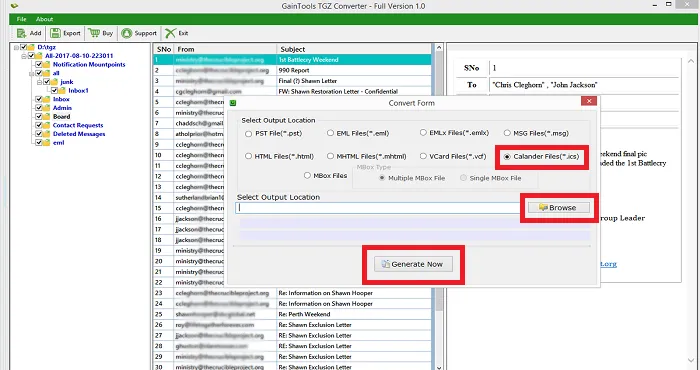Open the File menu
This screenshot has height=370, width=700.
(21, 19)
